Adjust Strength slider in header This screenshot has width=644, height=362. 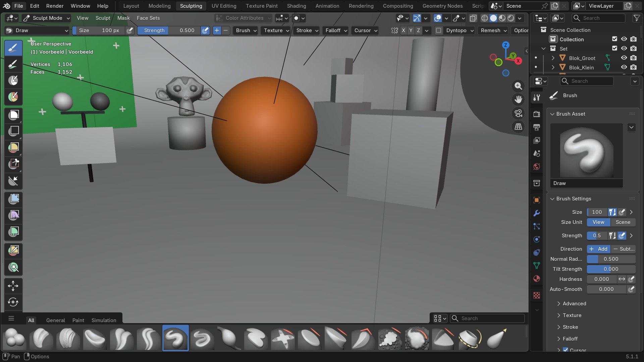(169, 31)
